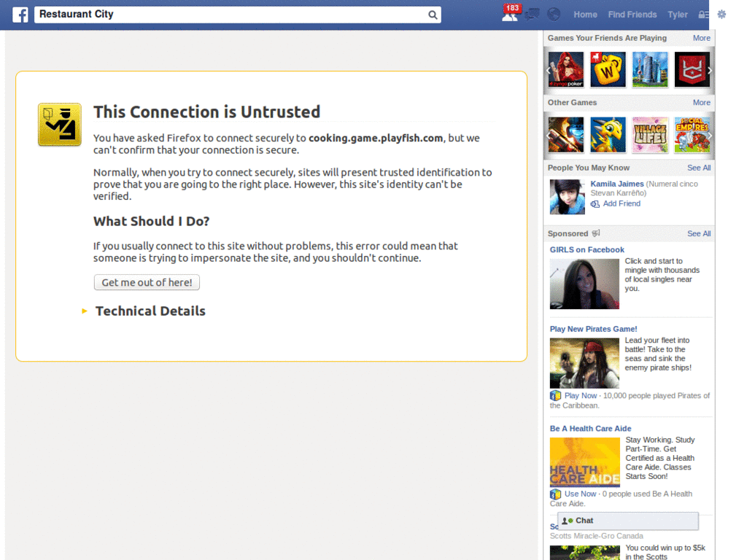This screenshot has width=747, height=560.
Task: Click the Add Friend icon for Kamila
Action: pyautogui.click(x=595, y=204)
